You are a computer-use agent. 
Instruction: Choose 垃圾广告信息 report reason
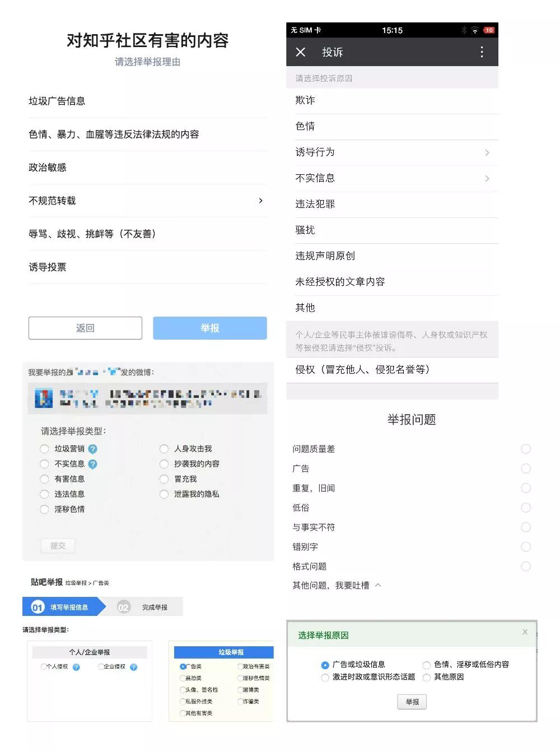click(57, 101)
